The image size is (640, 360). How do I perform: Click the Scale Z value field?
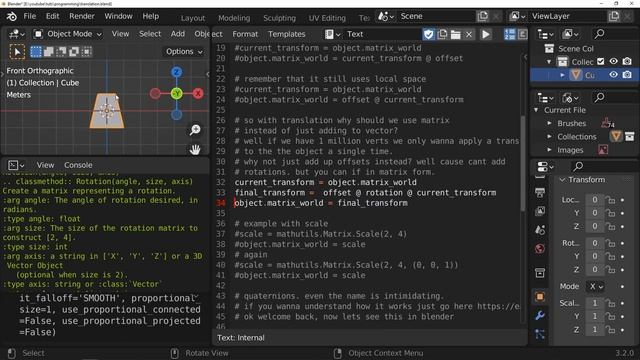pyautogui.click(x=595, y=329)
